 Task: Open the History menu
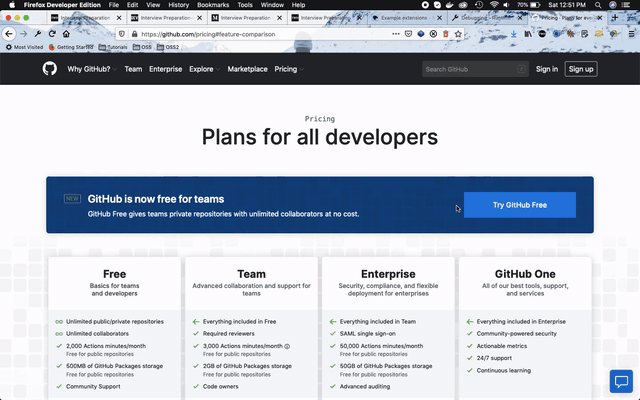[x=178, y=5]
